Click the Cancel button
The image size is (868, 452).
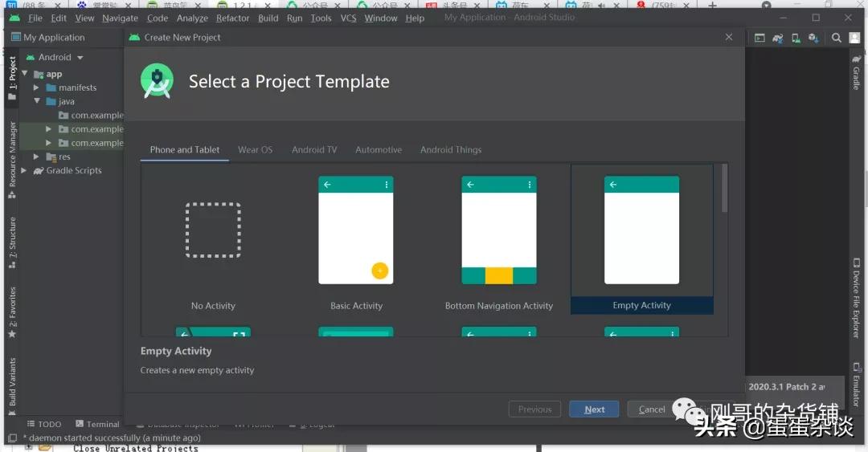(x=652, y=409)
